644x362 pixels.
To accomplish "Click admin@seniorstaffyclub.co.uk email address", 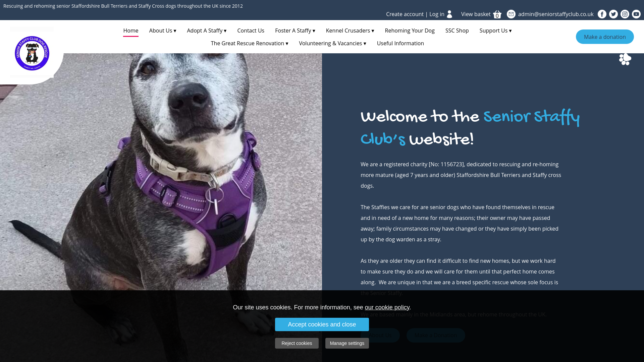I will tap(556, 14).
